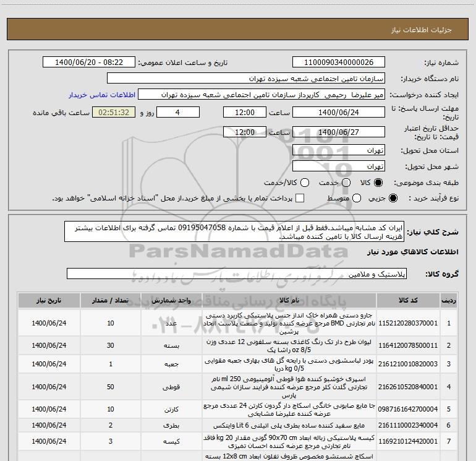476x461 pixels.
Task: Click the واحد شمارش column header
Action: coord(171,300)
